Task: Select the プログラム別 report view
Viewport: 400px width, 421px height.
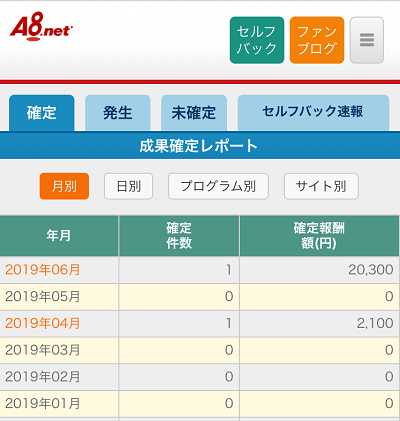Action: point(218,186)
